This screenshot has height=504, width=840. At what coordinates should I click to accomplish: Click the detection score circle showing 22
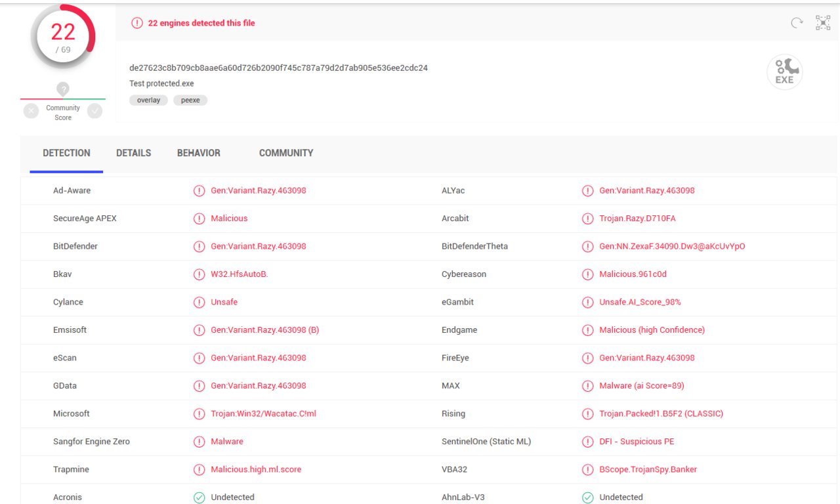[x=63, y=37]
